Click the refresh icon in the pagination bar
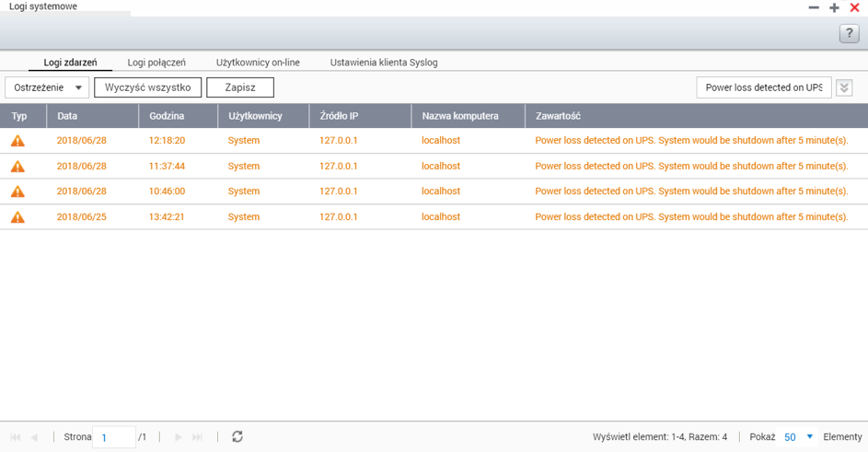 point(237,436)
